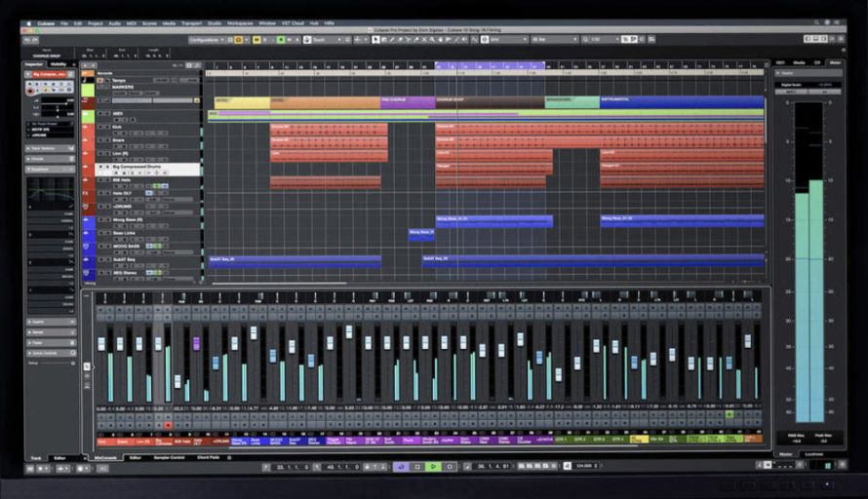Open the Bar grid type dropdown
Screen dimensions: 868x499
pos(554,40)
